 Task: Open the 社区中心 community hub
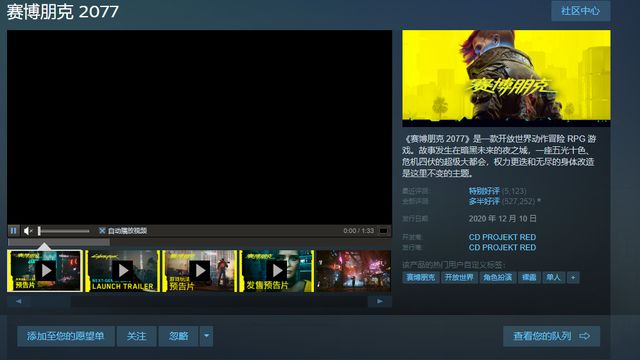580,11
